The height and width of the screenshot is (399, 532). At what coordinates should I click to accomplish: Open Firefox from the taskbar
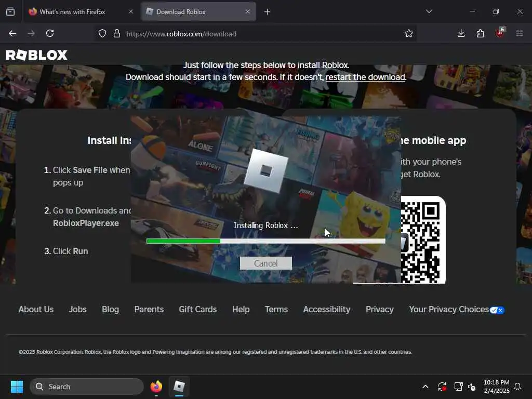[156, 387]
